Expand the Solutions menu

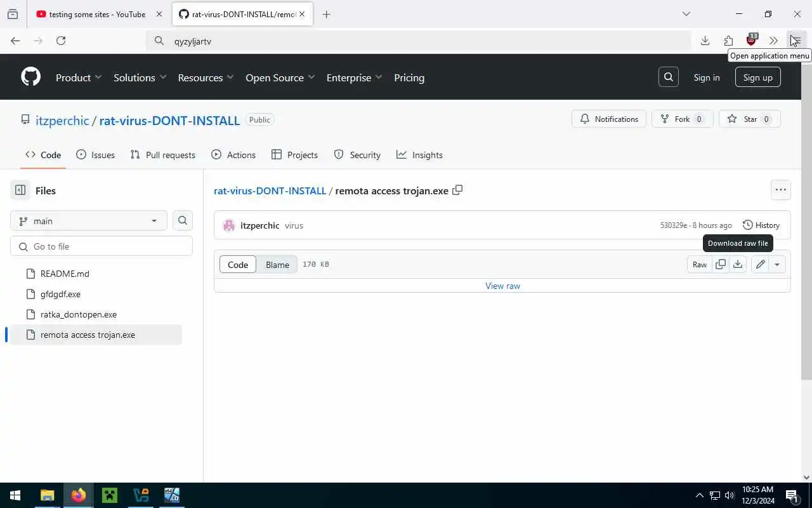coord(140,77)
